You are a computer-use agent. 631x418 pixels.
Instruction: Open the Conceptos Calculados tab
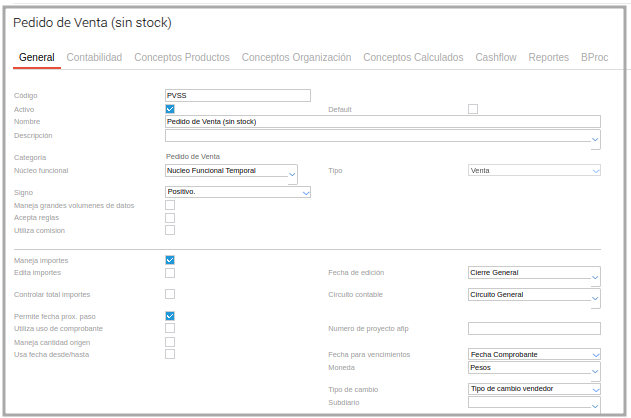point(413,58)
